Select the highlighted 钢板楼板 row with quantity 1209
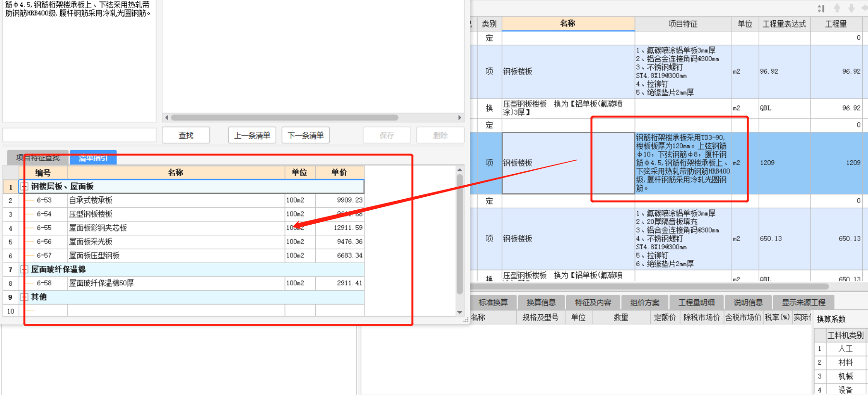868x395 pixels. (669, 163)
